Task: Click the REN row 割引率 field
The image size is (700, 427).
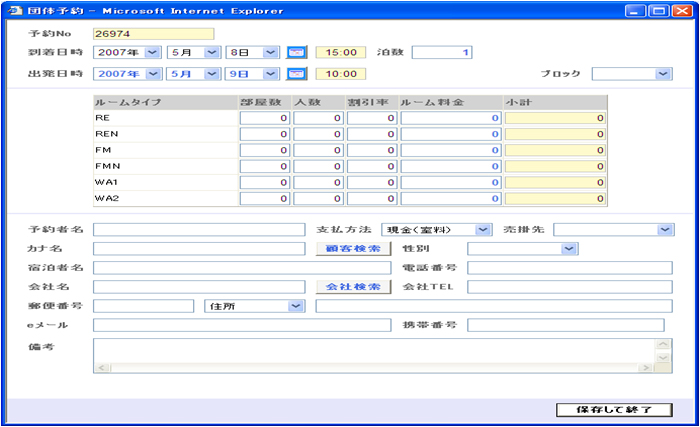Action: click(372, 134)
